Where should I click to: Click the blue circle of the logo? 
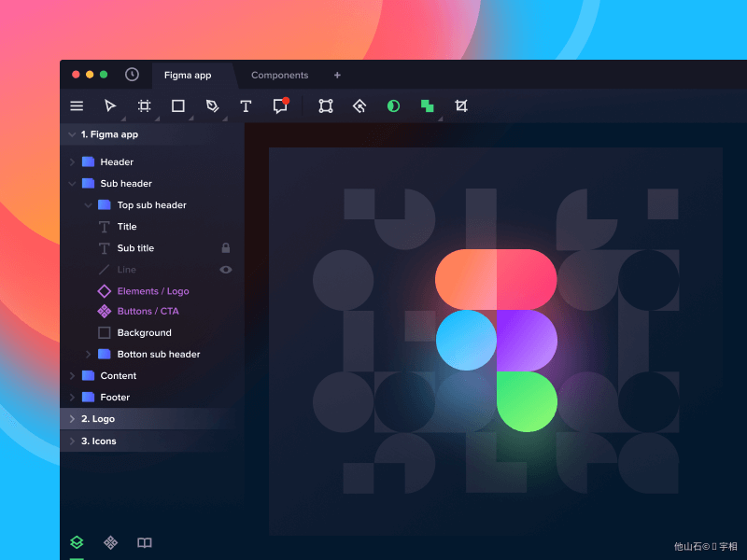[x=466, y=340]
